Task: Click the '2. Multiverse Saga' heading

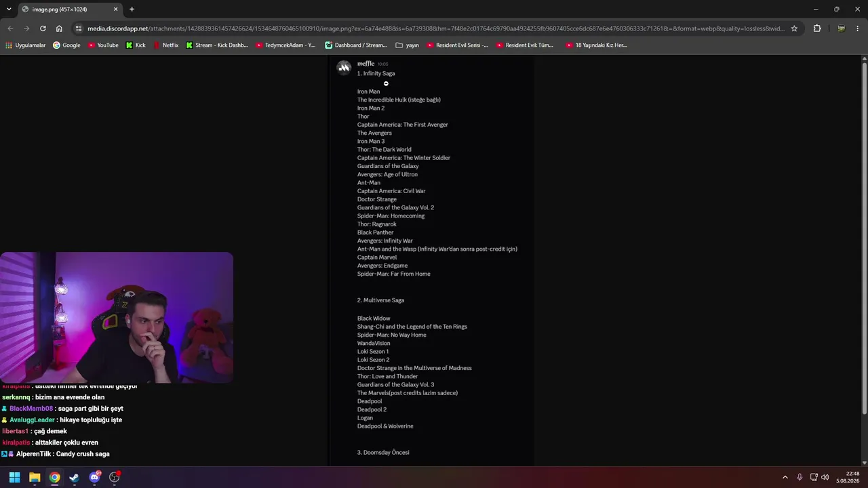Action: tap(380, 300)
